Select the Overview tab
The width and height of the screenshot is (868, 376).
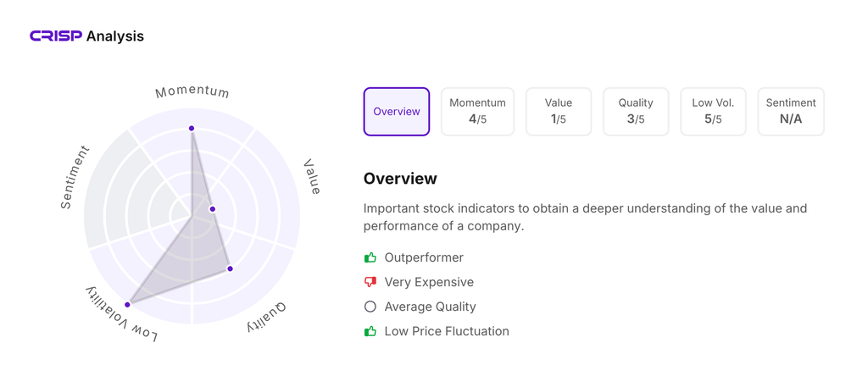(397, 112)
